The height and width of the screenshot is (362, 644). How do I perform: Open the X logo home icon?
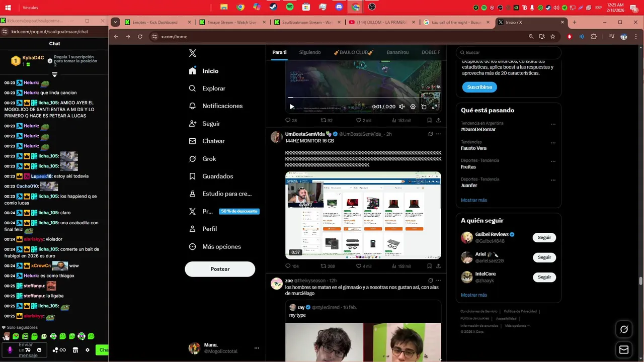193,53
